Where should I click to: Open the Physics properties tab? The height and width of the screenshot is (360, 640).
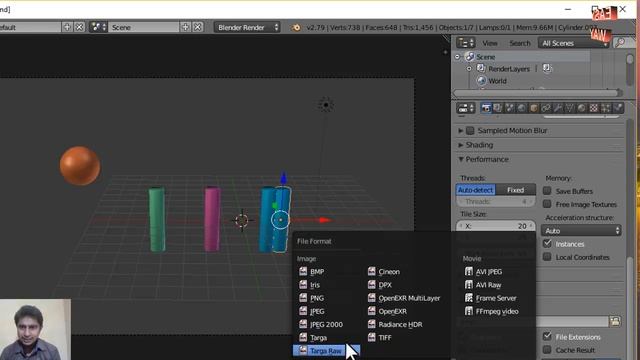(618, 108)
